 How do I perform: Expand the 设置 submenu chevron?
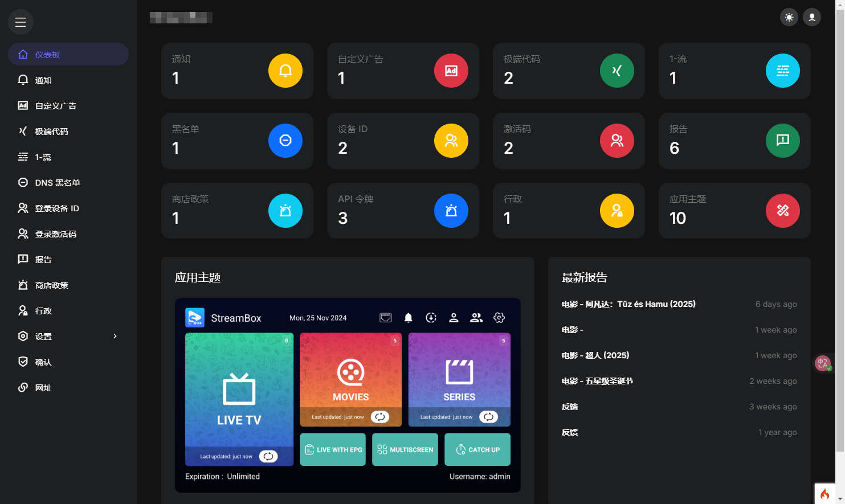click(x=115, y=336)
